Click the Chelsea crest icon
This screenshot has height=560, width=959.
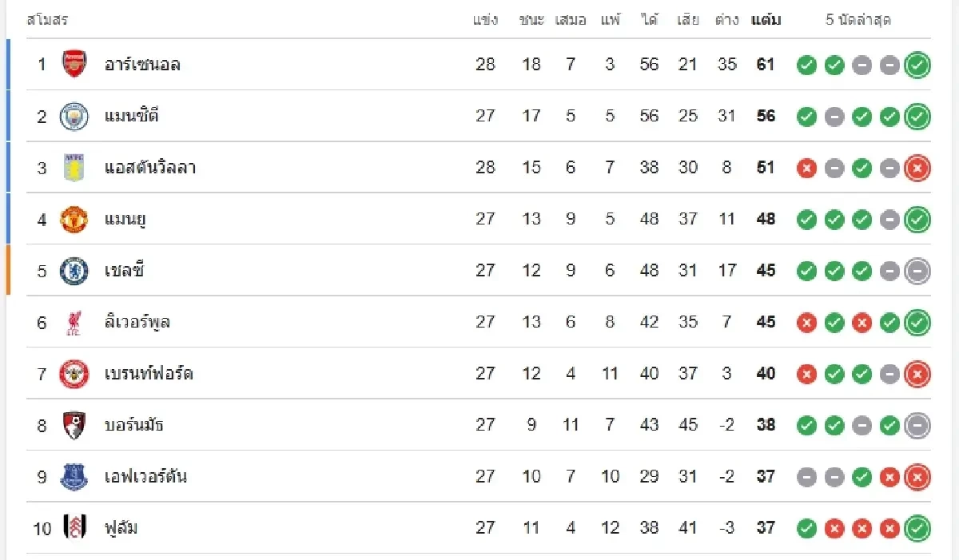click(x=74, y=271)
